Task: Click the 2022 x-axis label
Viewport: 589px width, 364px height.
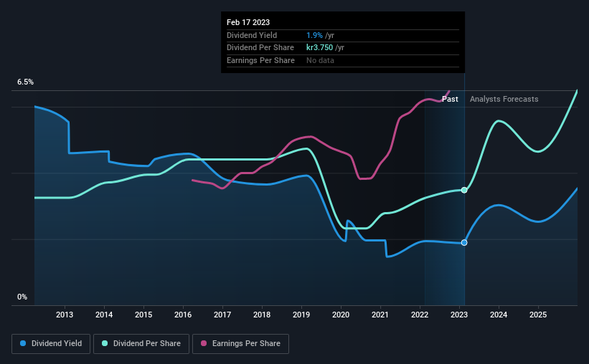Action: (x=420, y=315)
